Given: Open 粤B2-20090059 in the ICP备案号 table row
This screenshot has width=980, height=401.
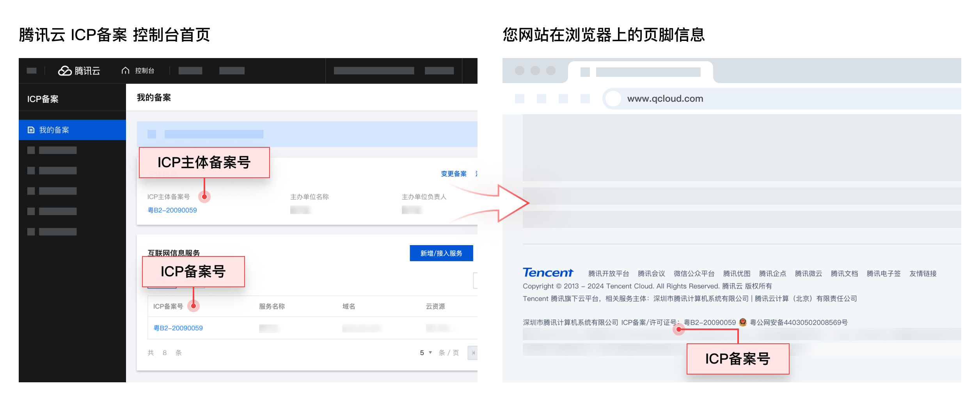Looking at the screenshot, I should (178, 328).
